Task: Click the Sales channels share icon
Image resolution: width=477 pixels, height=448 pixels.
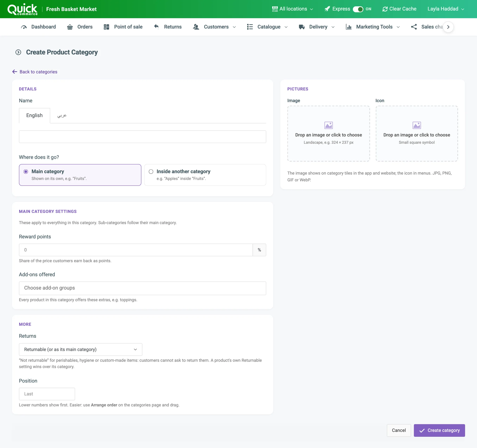Action: pyautogui.click(x=414, y=27)
